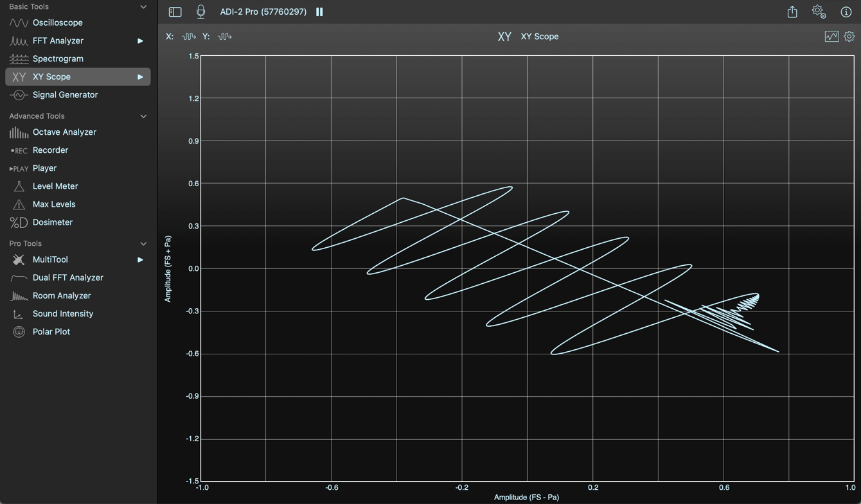The width and height of the screenshot is (861, 504).
Task: Collapse the Advanced Tools section
Action: pos(143,116)
